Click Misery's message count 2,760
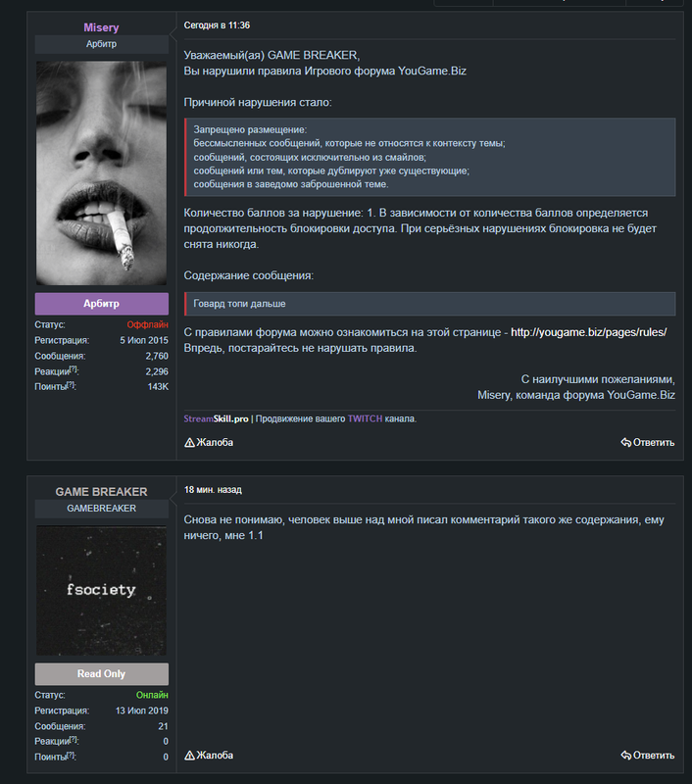 pyautogui.click(x=157, y=356)
